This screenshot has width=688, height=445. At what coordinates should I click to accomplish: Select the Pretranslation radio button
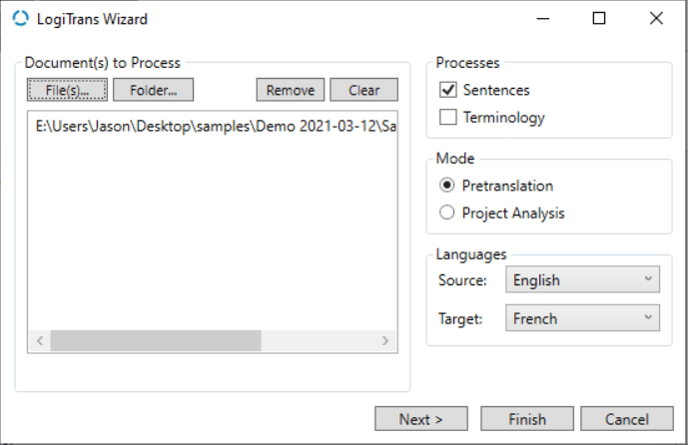click(x=447, y=185)
